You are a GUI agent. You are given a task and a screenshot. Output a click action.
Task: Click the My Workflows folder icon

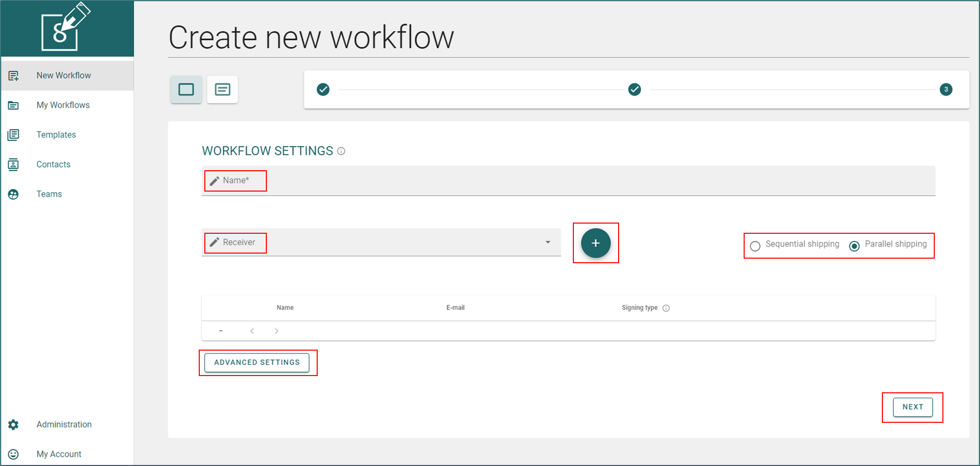14,105
